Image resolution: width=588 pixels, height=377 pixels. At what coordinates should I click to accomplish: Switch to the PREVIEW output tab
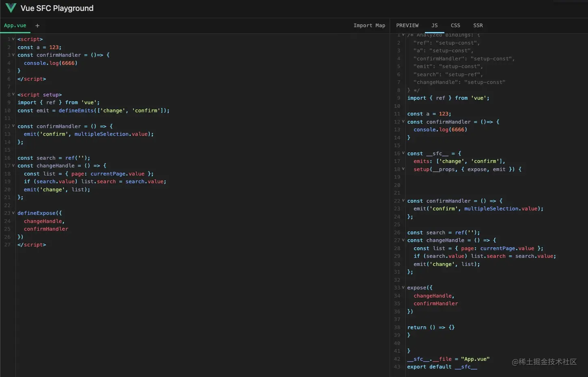[407, 26]
